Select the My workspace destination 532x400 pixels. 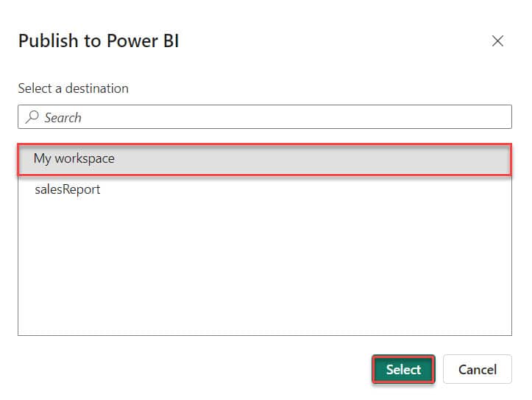tap(265, 160)
